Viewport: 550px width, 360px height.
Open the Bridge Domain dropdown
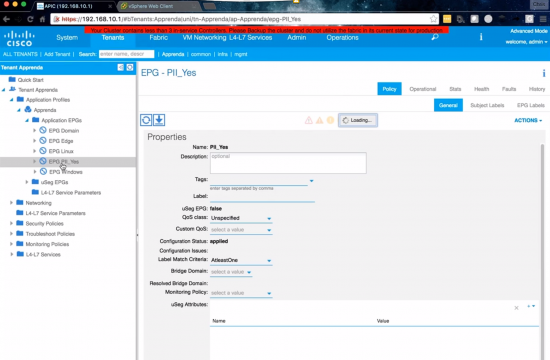[x=249, y=272]
